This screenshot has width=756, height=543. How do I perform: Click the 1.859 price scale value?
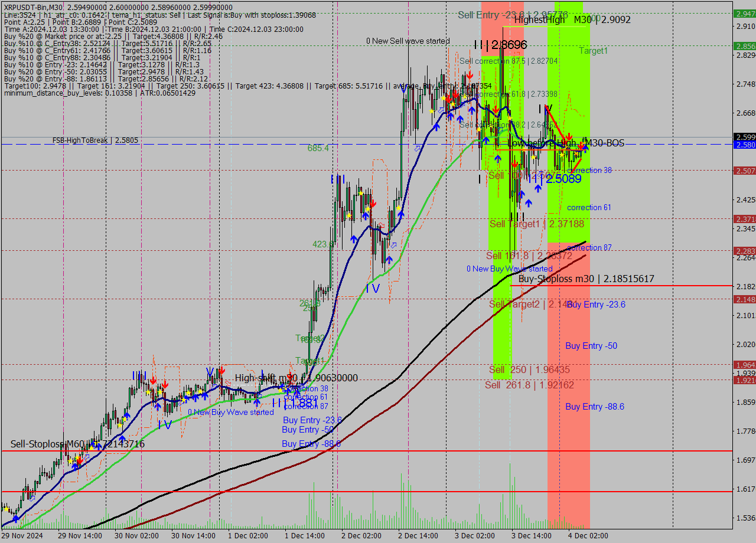[745, 402]
